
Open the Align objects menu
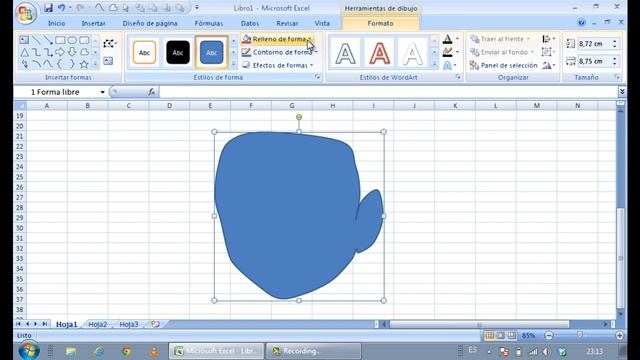548,39
